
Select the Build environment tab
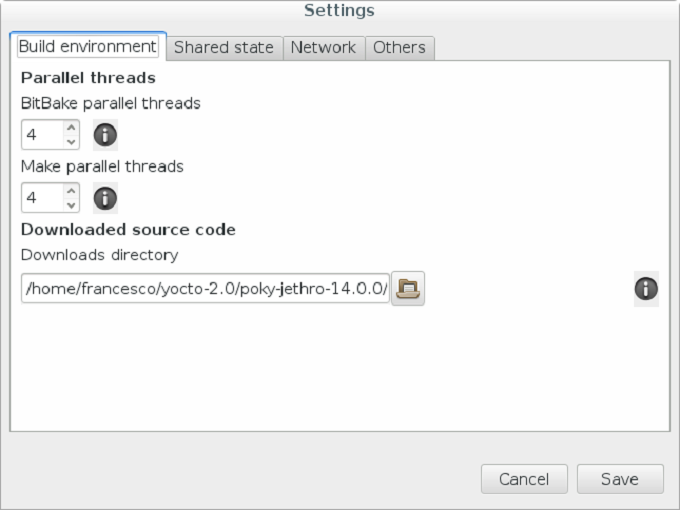coord(88,46)
